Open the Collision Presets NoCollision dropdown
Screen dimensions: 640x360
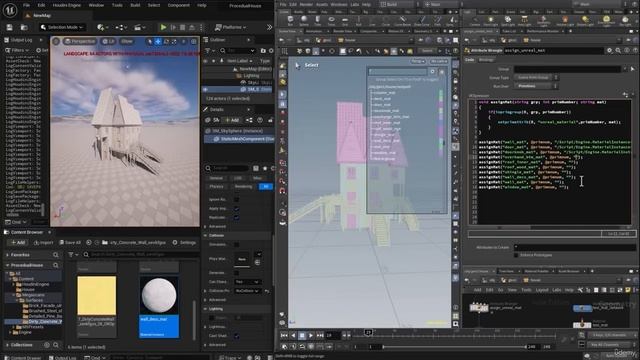(x=247, y=291)
